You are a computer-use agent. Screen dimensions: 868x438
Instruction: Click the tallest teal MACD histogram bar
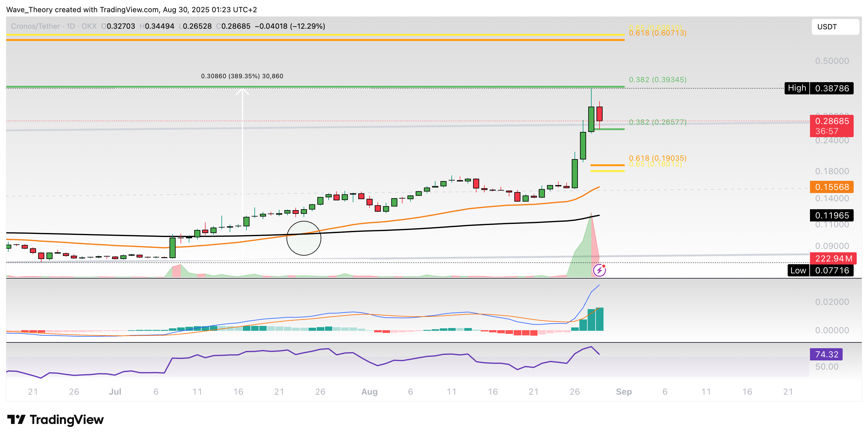pos(600,319)
